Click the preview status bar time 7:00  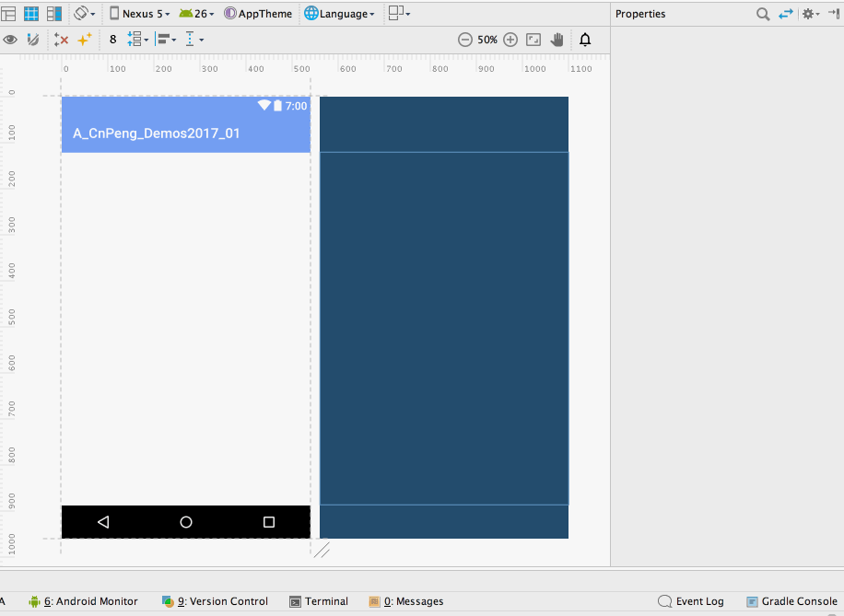[x=296, y=106]
